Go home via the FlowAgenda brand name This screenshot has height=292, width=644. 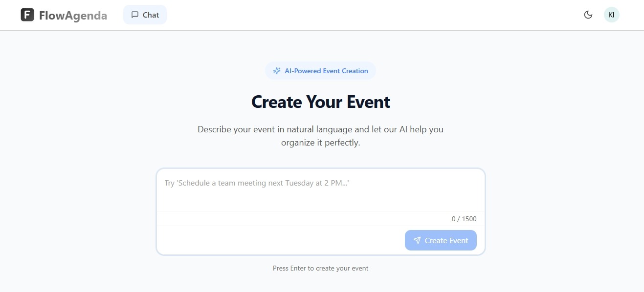coord(73,16)
